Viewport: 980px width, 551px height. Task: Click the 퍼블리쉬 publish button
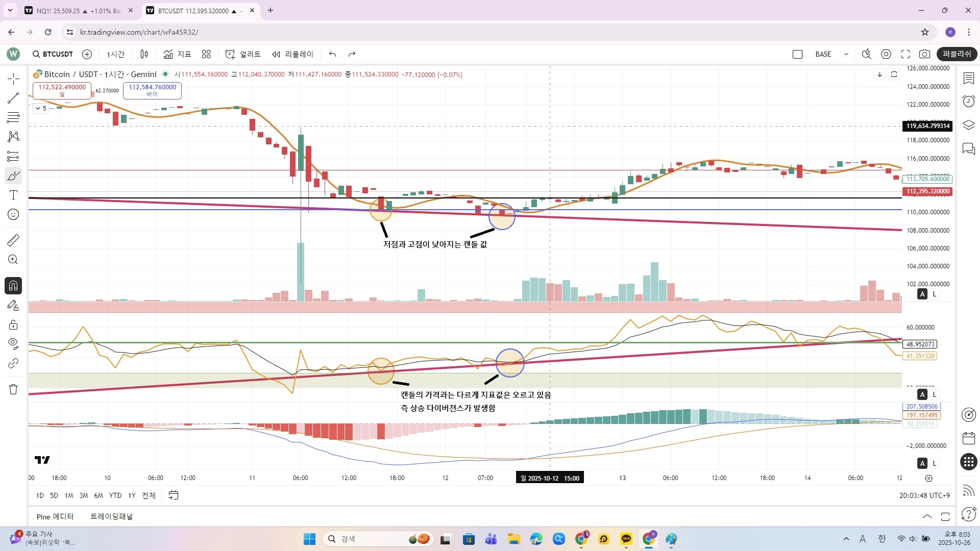(x=957, y=54)
